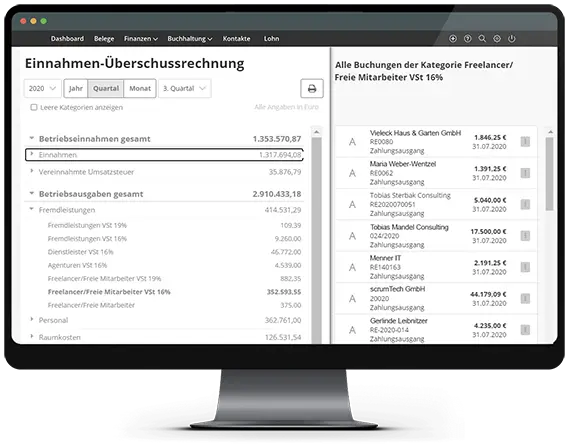
Task: Click the print button
Action: (312, 88)
